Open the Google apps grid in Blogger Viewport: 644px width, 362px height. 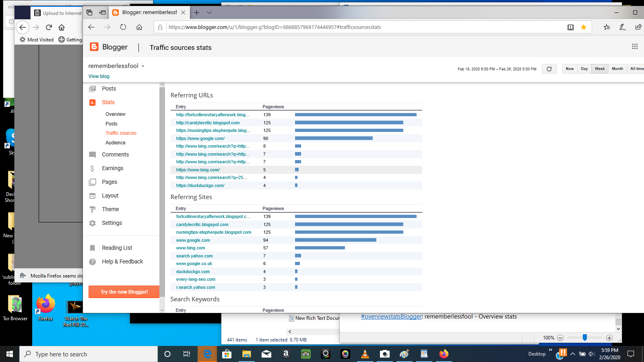[635, 47]
